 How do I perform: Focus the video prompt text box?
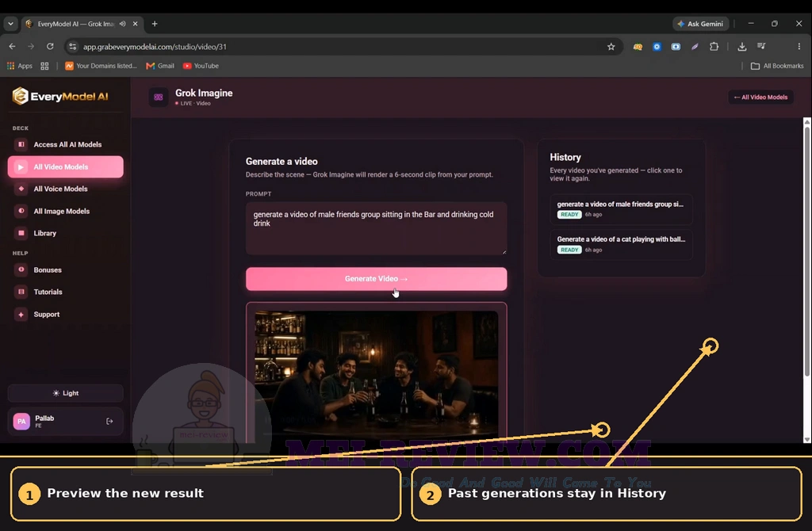[x=376, y=228]
